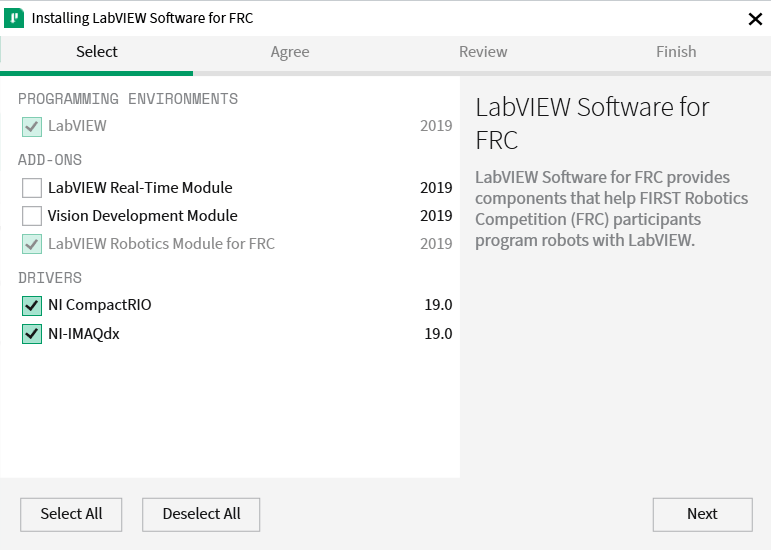Open the Review step tab
This screenshot has height=550, width=771.
tap(483, 52)
